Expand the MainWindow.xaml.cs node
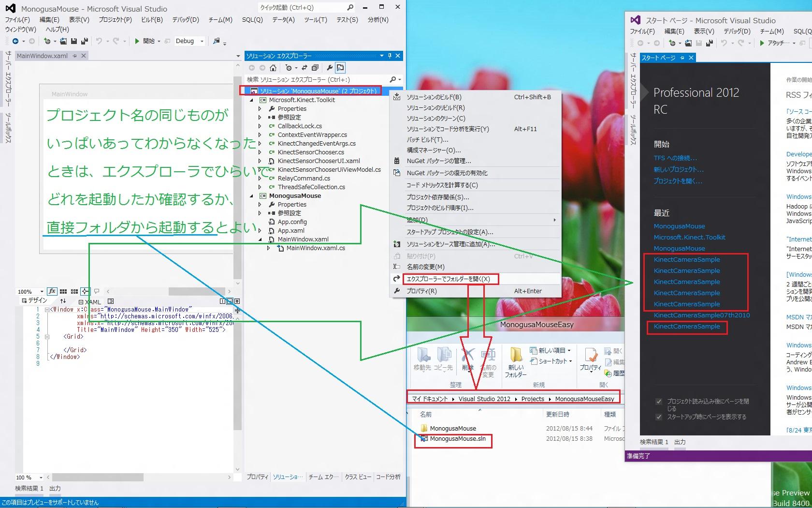This screenshot has height=508, width=812. (x=269, y=248)
